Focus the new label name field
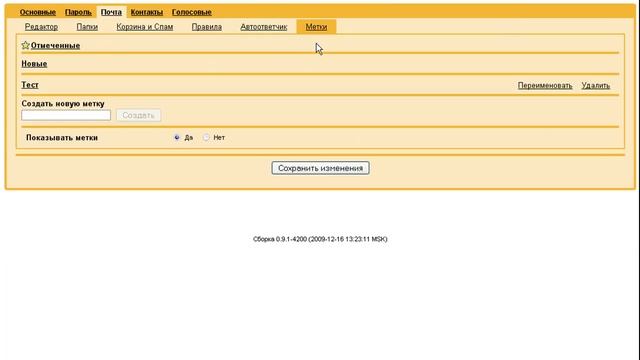The image size is (640, 360). 66,115
